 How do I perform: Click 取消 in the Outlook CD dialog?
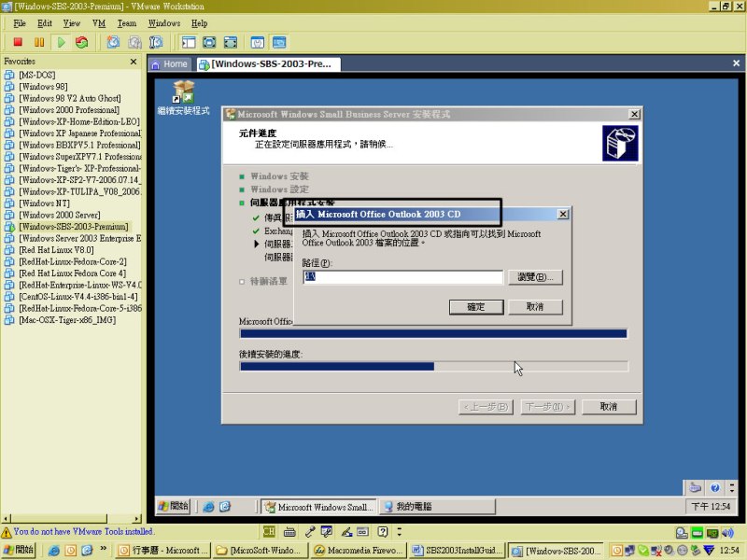[535, 306]
